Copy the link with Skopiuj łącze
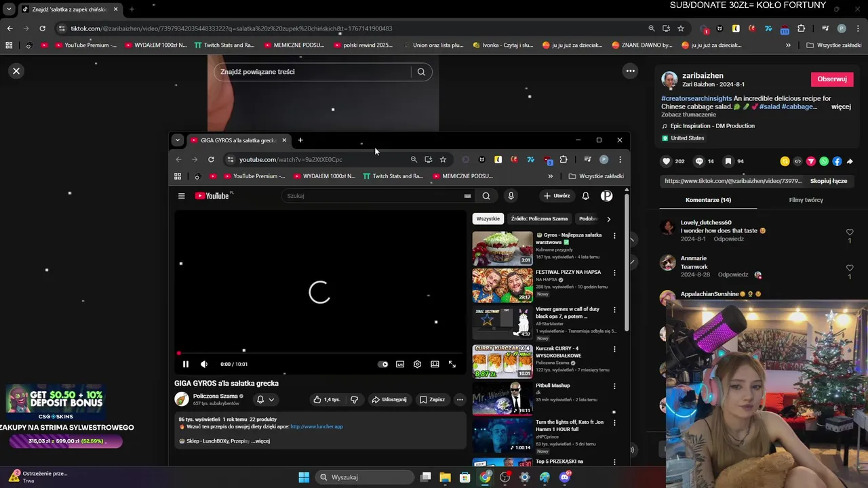The width and height of the screenshot is (868, 488). coord(829,182)
